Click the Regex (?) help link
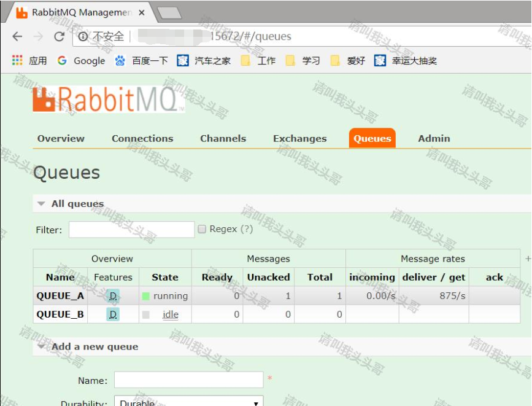 click(247, 229)
